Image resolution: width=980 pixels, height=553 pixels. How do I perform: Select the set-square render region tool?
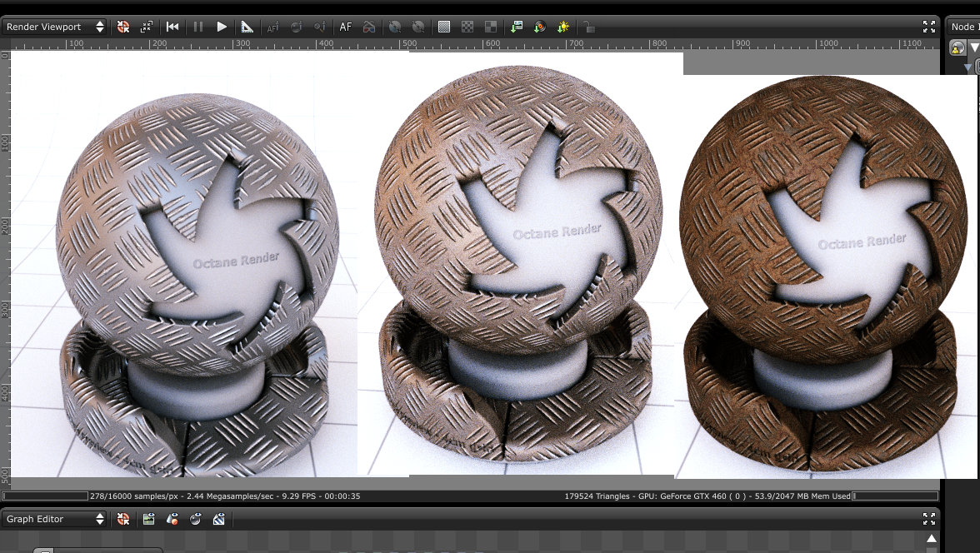(x=247, y=27)
